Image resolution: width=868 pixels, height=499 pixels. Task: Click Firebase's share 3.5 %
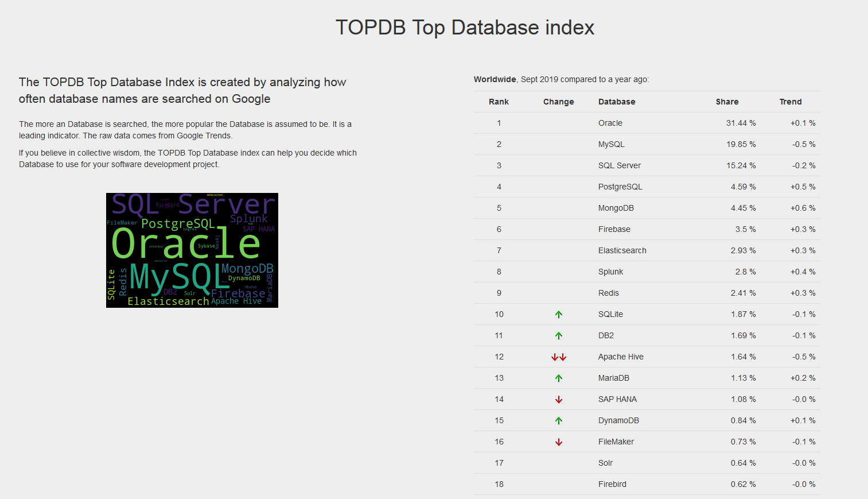coord(746,229)
